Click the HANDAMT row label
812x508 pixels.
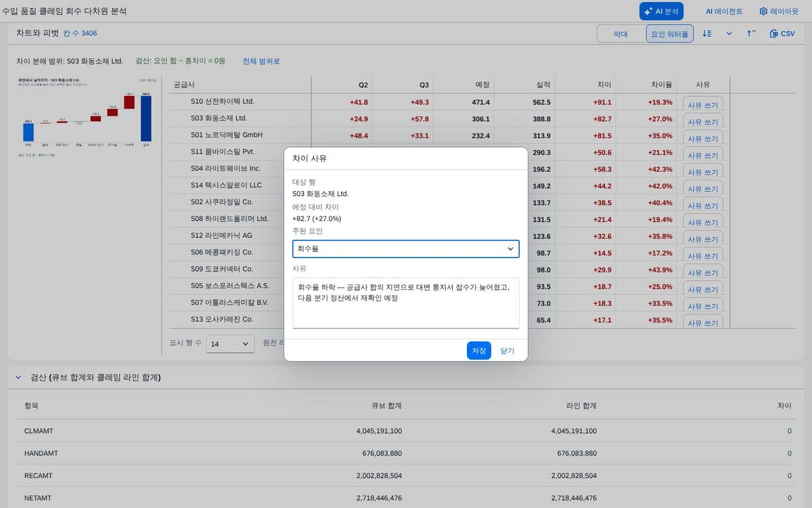(41, 453)
